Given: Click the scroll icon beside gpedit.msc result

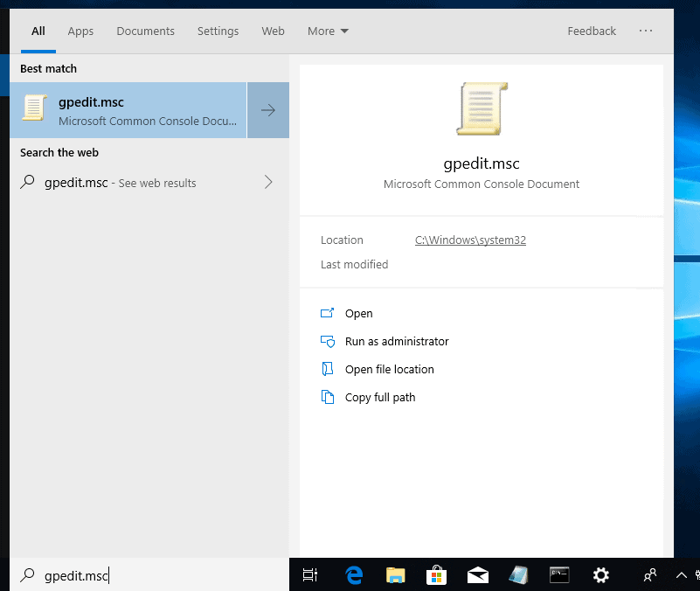Looking at the screenshot, I should (34, 108).
